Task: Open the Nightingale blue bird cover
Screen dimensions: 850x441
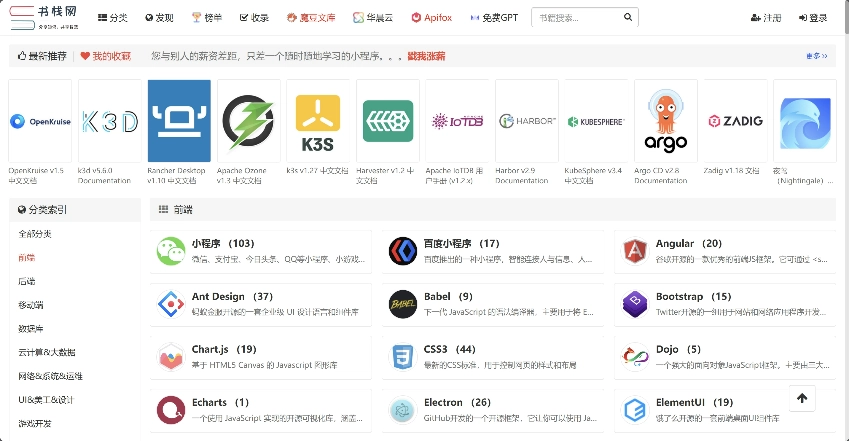Action: click(x=804, y=121)
